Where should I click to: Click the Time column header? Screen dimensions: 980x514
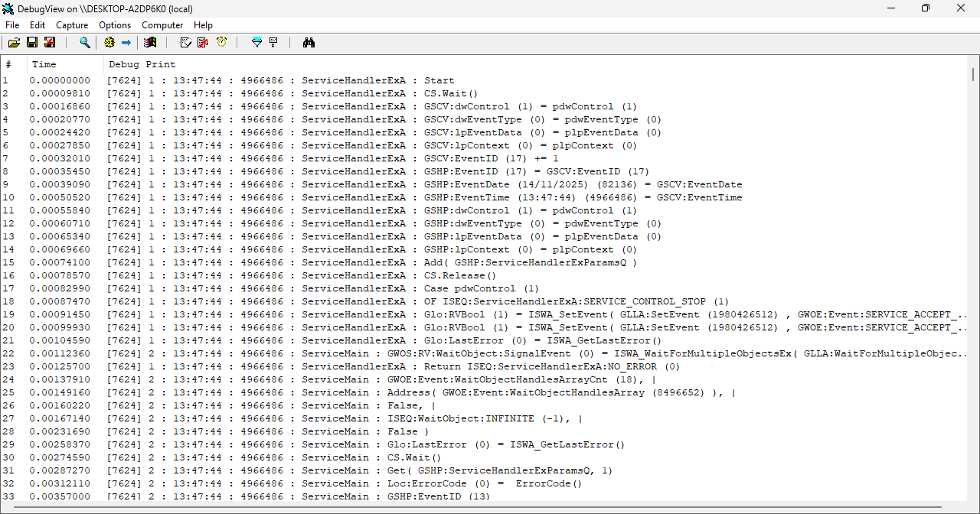click(44, 64)
